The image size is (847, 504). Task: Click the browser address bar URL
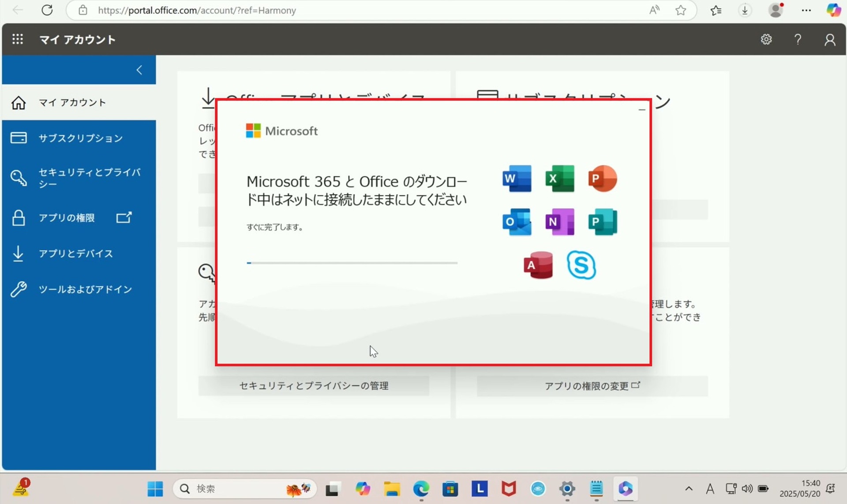tap(197, 10)
